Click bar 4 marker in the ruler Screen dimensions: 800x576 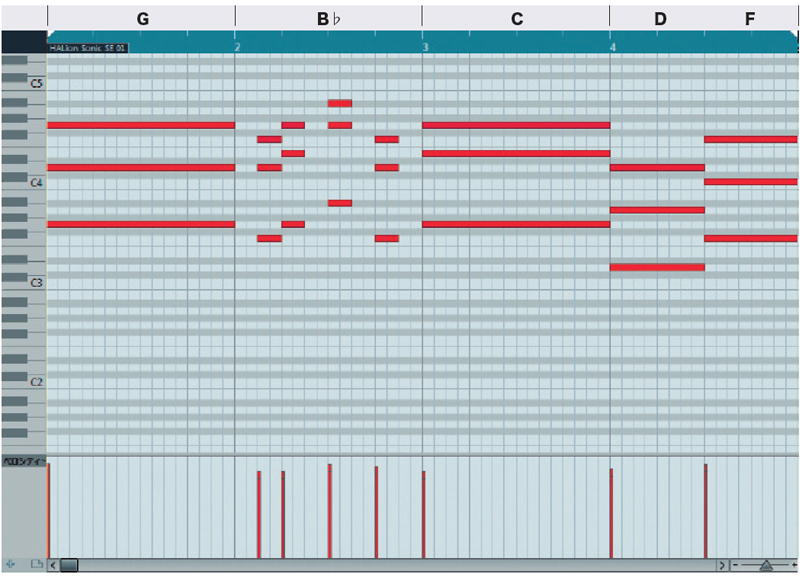click(x=613, y=47)
